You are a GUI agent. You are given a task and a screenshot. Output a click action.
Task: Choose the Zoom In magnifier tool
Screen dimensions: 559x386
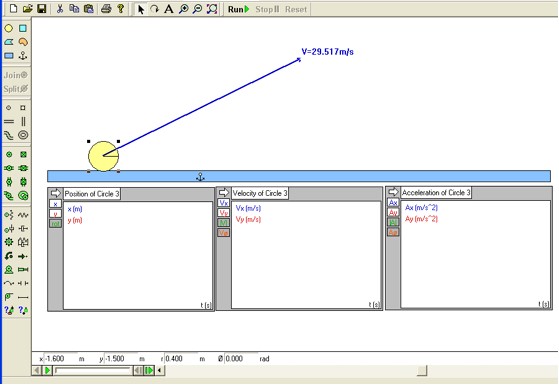click(x=183, y=9)
